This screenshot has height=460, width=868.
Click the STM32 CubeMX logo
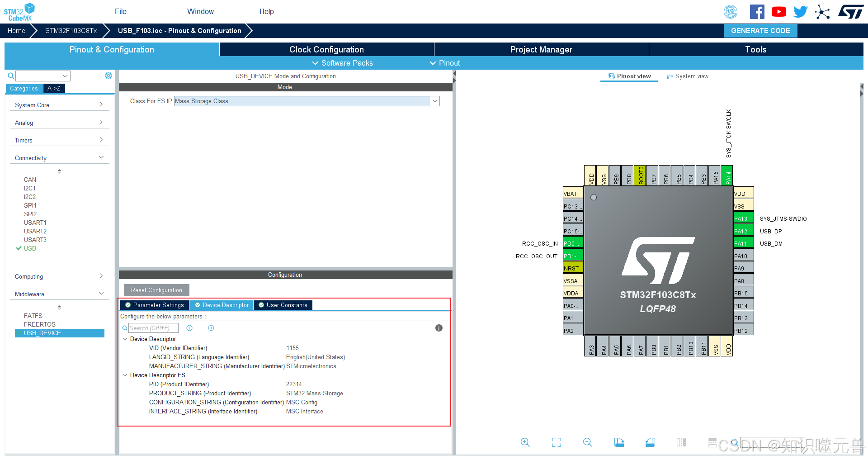[19, 12]
